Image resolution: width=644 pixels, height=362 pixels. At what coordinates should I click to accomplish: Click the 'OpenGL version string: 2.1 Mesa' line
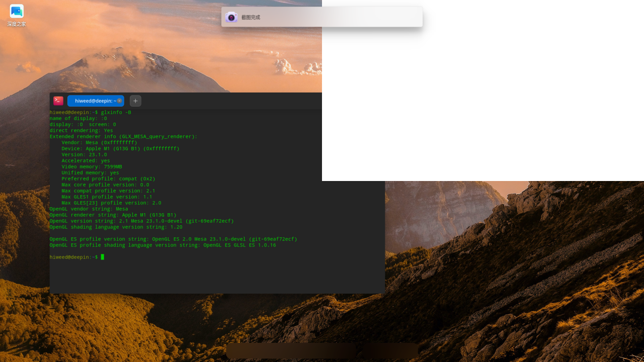pos(142,221)
